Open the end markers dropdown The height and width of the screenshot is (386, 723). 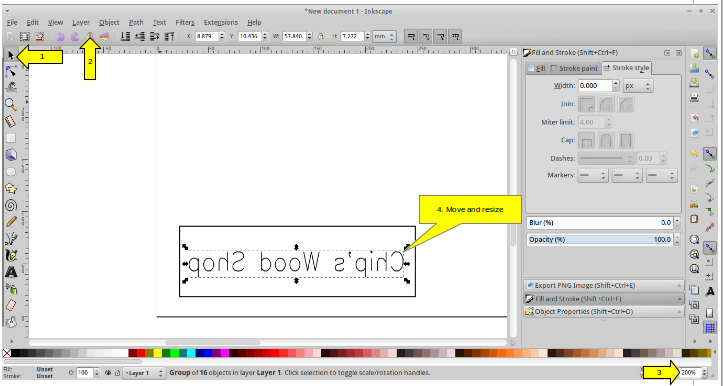(661, 175)
